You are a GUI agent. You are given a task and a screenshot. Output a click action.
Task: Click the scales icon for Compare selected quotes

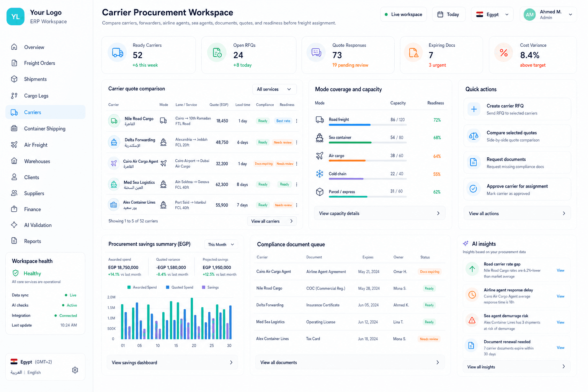[x=474, y=136]
